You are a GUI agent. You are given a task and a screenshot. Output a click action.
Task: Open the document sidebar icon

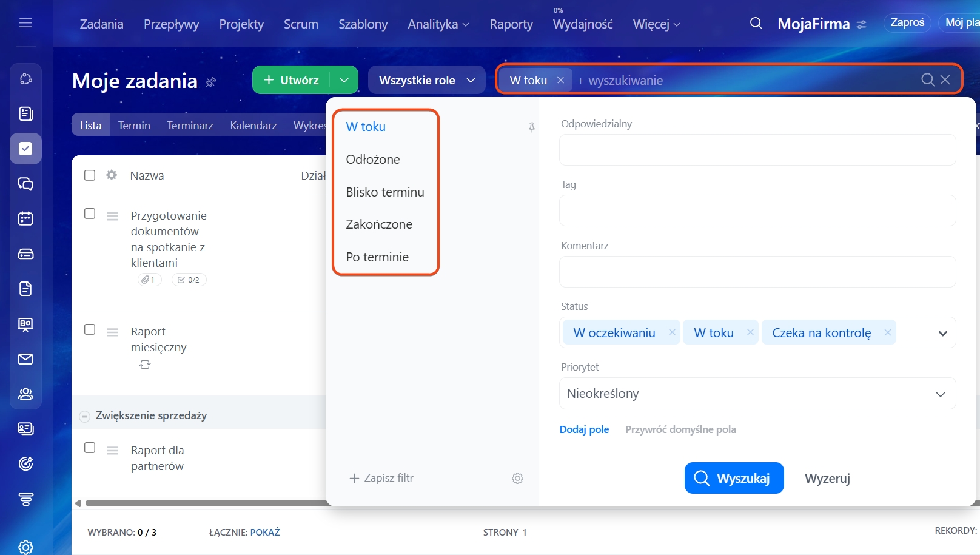tap(25, 289)
